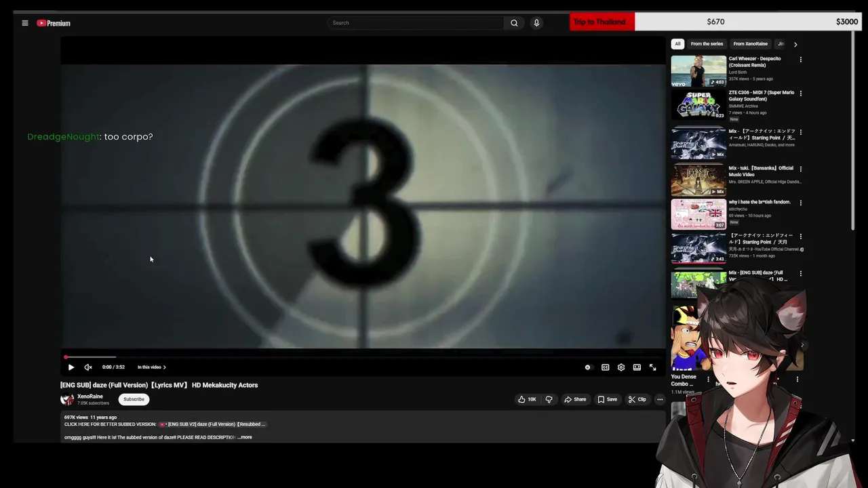Open Starting Point / 天月 735K views title
The image size is (868, 488).
[x=762, y=239]
